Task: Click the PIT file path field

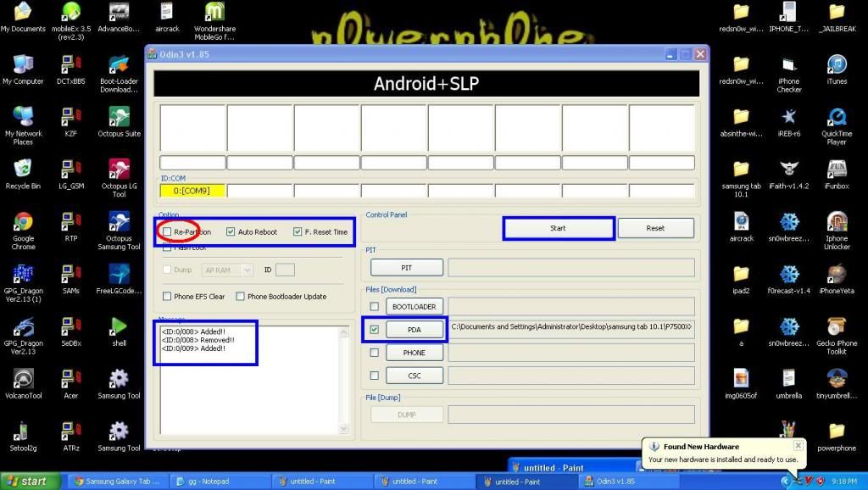Action: tap(570, 267)
